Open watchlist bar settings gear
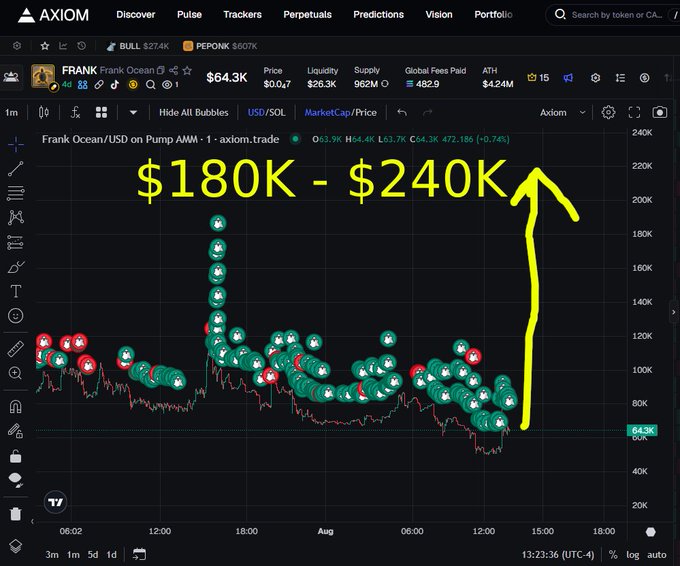680x566 pixels. pyautogui.click(x=17, y=46)
